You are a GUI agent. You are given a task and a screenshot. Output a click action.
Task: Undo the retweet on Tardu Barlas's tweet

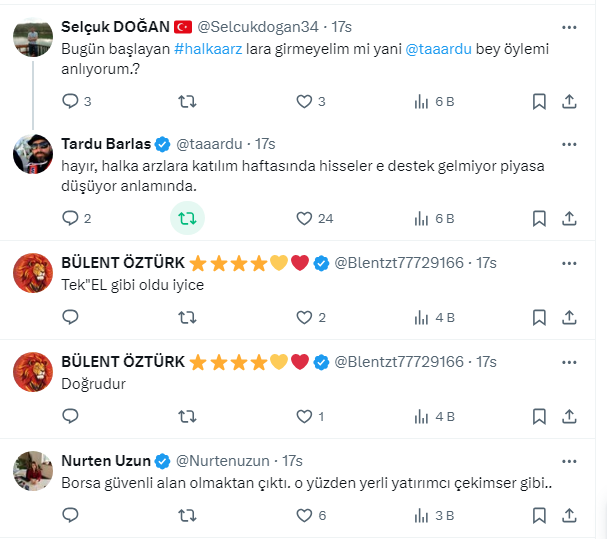click(x=186, y=218)
